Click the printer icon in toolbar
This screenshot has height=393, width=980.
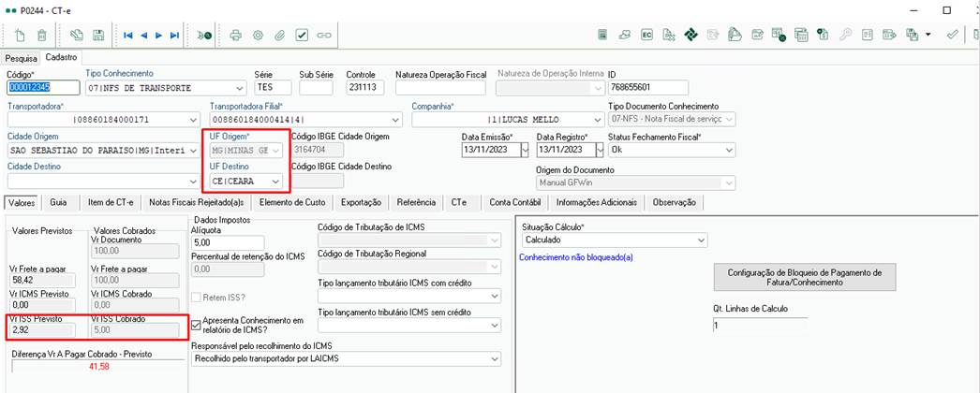[236, 36]
